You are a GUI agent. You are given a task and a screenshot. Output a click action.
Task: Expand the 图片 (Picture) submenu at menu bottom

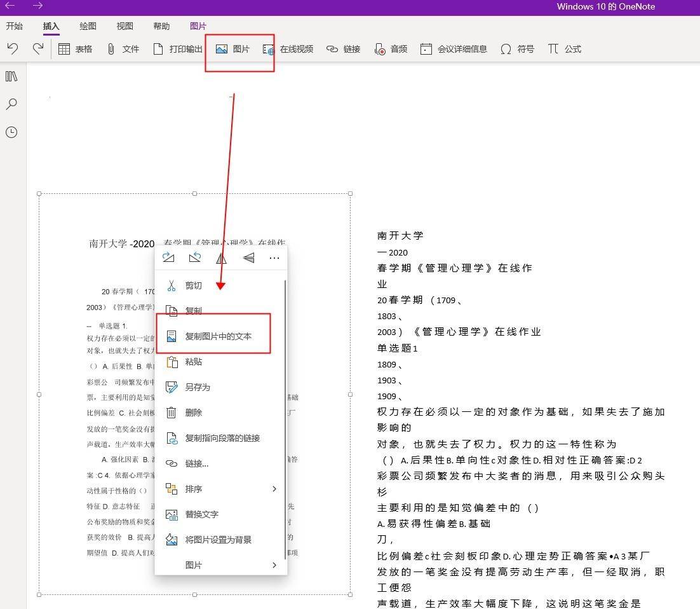coord(194,565)
